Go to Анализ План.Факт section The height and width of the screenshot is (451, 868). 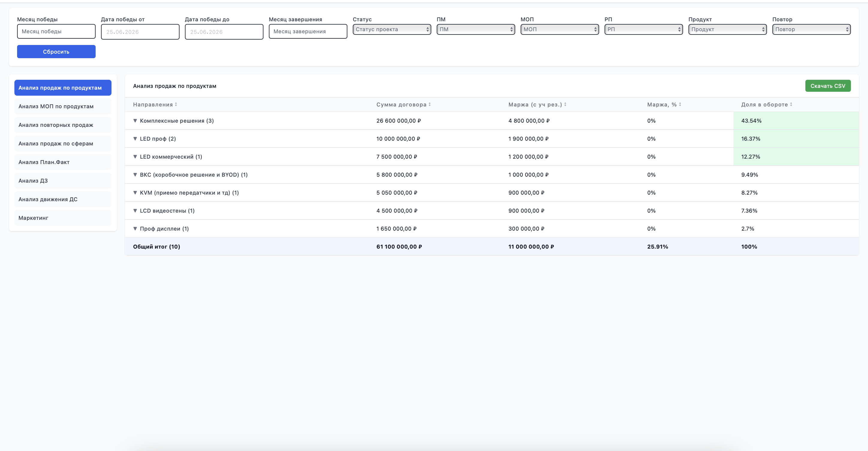click(63, 162)
